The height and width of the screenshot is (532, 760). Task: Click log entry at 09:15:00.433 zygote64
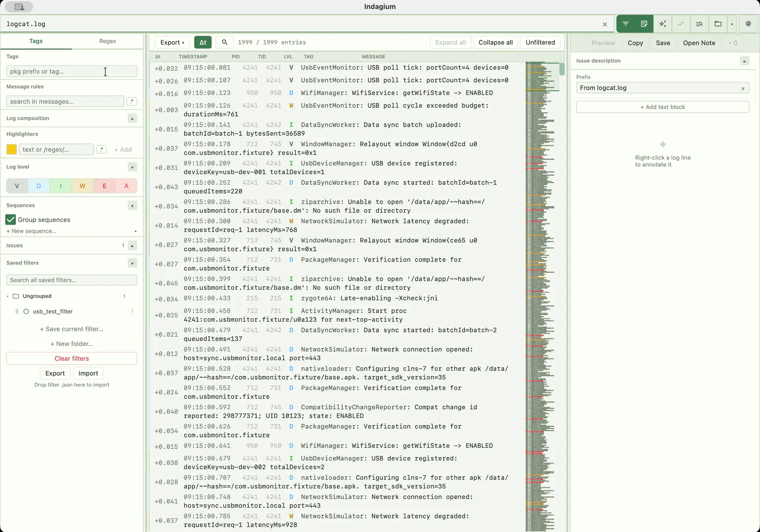(x=337, y=298)
